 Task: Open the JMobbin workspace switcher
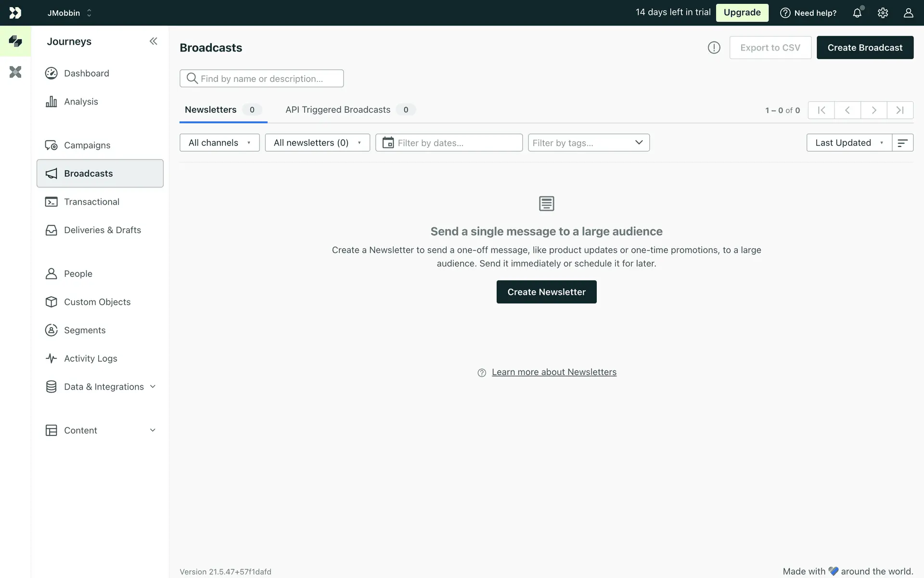coord(69,13)
